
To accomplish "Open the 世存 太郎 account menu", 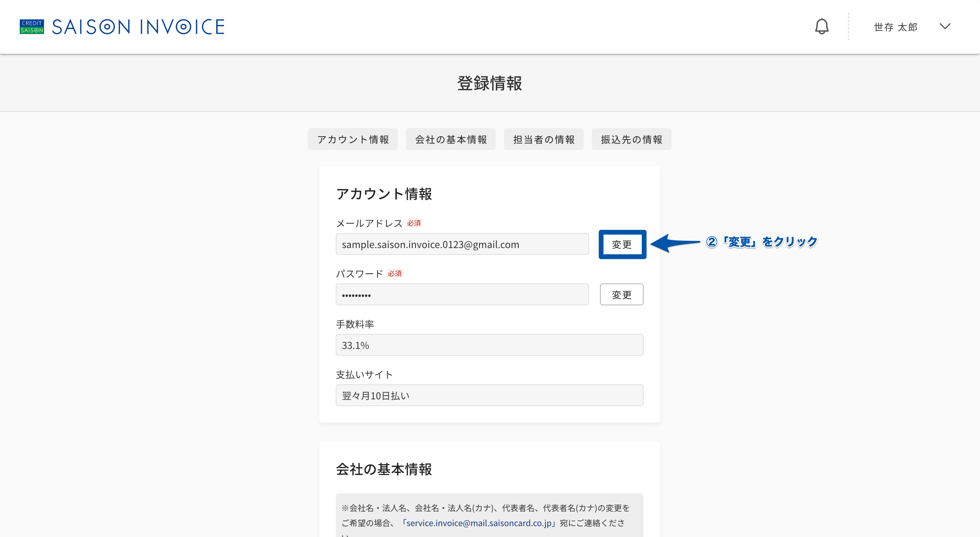I will pos(896,27).
